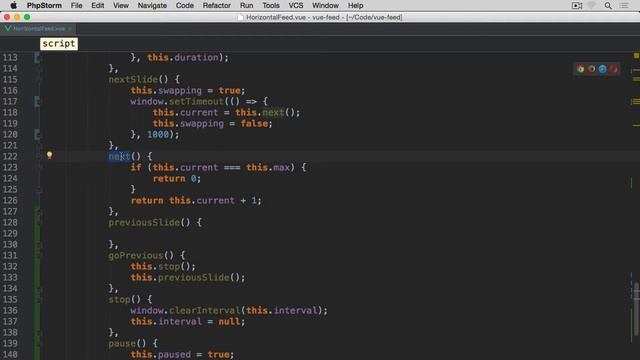Select the HorizontalFeed.vue editor tab
This screenshot has height=360, width=640.
[38, 29]
